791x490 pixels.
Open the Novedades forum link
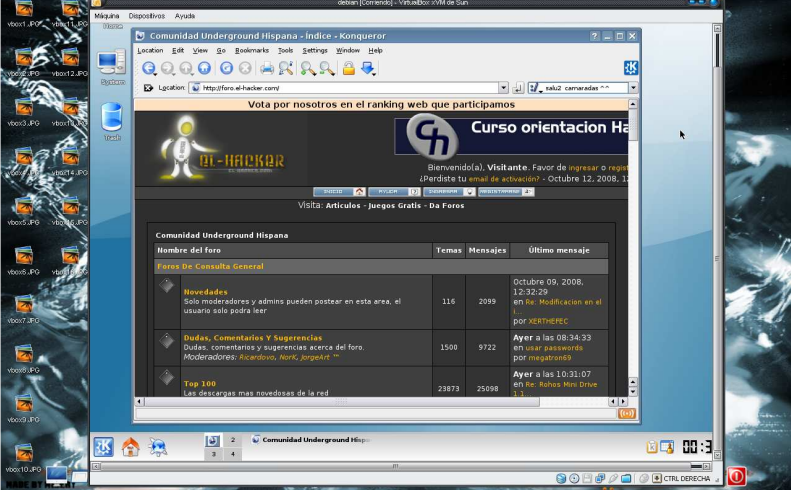click(x=206, y=292)
